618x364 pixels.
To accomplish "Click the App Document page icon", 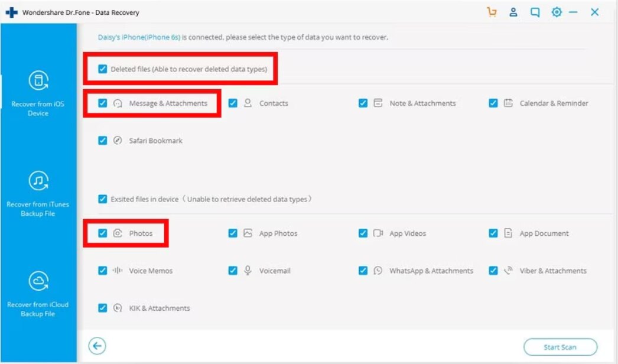I will (x=508, y=233).
